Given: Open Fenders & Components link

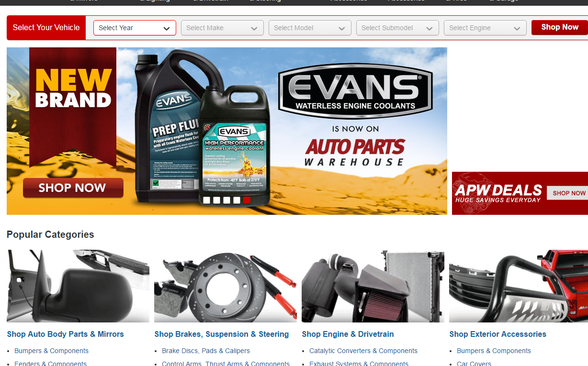Looking at the screenshot, I should coord(51,364).
